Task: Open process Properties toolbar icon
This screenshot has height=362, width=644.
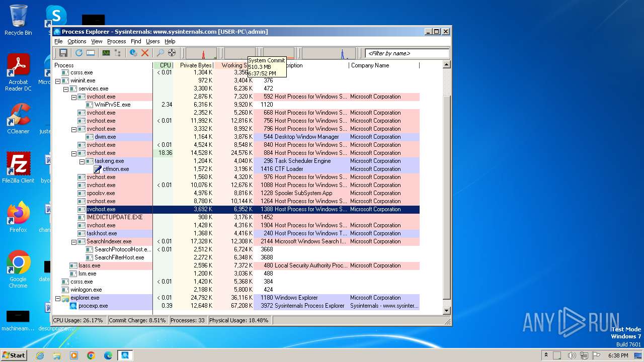Action: click(133, 53)
